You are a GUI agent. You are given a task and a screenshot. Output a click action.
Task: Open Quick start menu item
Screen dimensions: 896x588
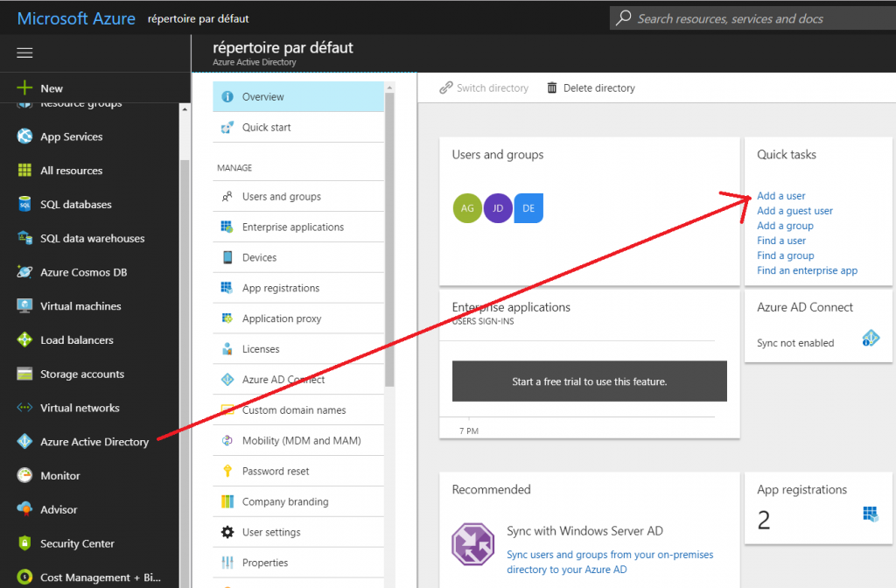coord(298,127)
